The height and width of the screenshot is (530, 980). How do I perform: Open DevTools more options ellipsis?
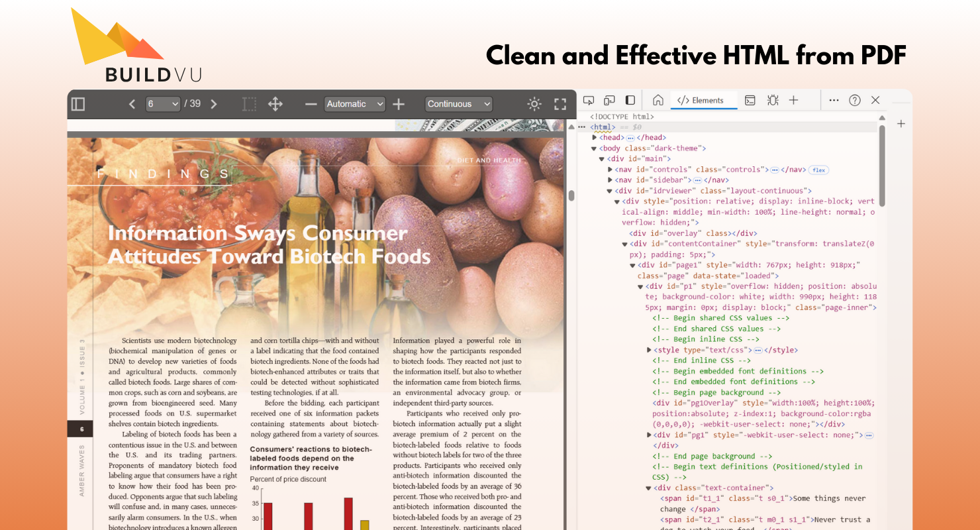(834, 100)
